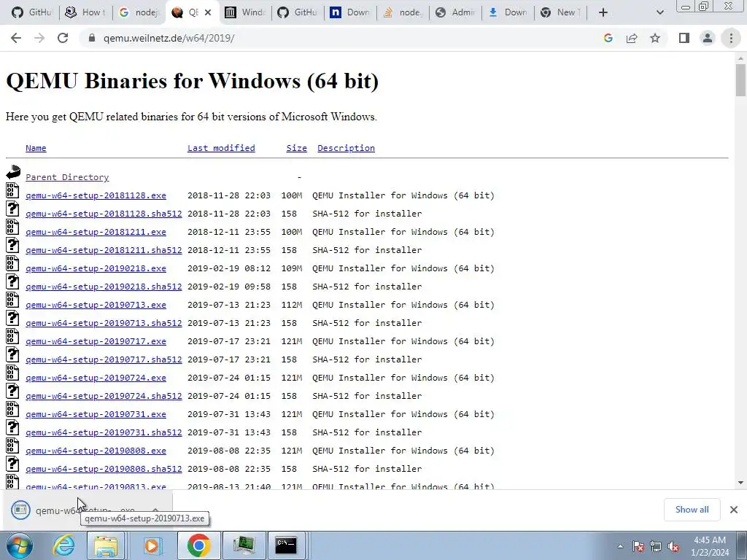This screenshot has width=747, height=560.
Task: Launch Internet Explorer from taskbar
Action: tap(63, 545)
